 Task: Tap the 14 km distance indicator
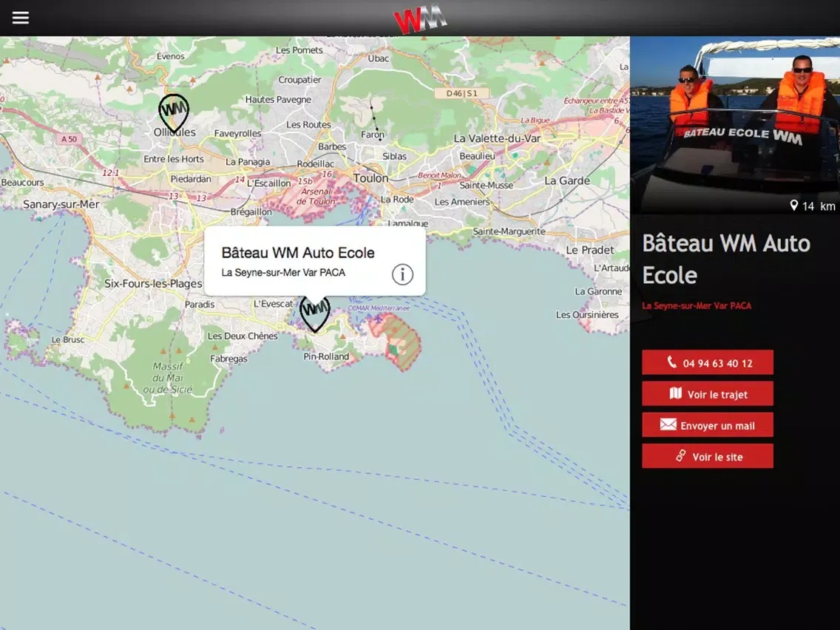pos(813,206)
